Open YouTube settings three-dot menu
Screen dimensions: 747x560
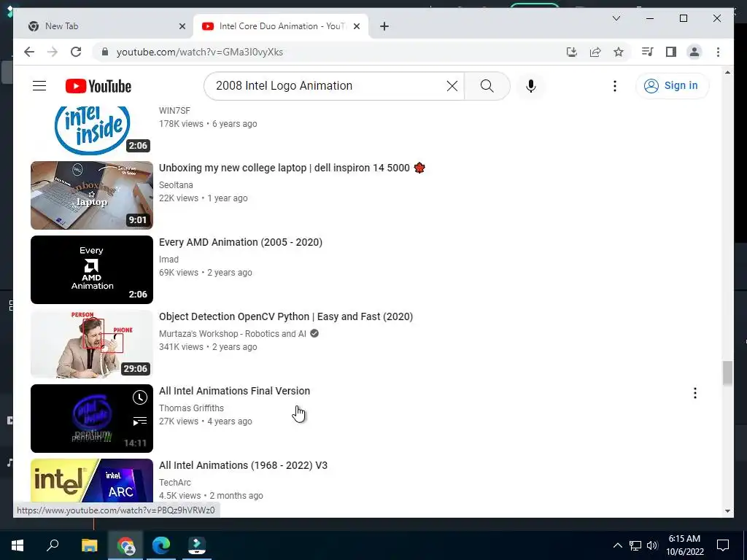(x=614, y=86)
